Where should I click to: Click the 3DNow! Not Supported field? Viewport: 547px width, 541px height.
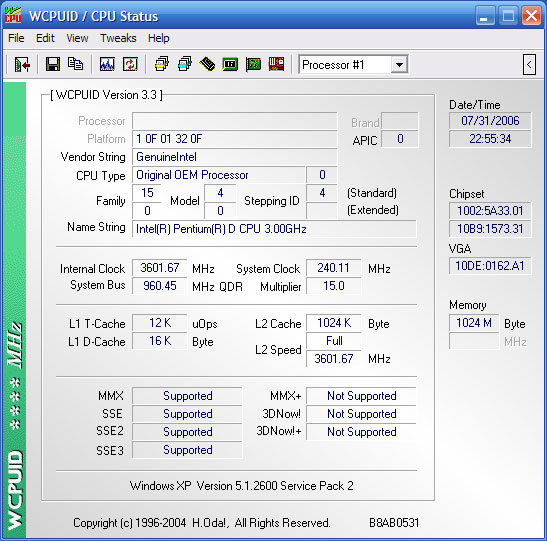click(361, 414)
